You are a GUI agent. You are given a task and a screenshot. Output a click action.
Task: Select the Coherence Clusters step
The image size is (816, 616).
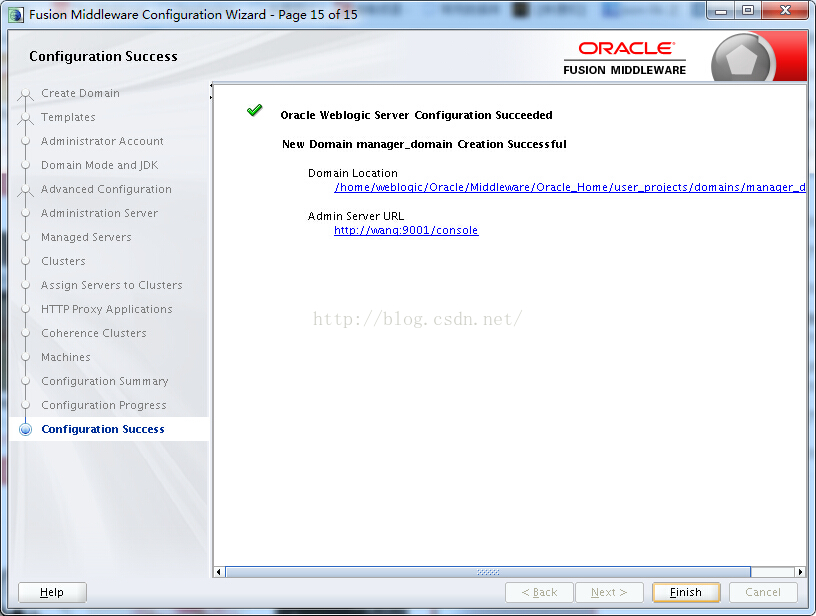[x=94, y=332]
